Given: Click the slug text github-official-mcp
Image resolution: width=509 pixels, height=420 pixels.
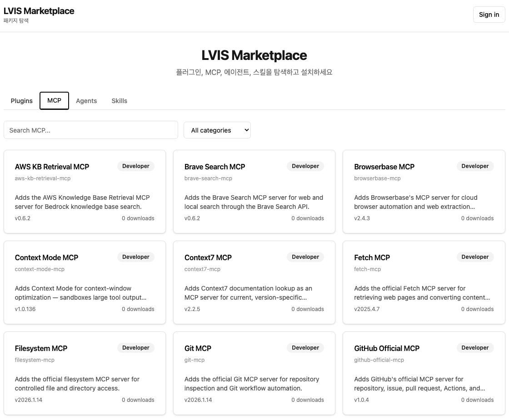Looking at the screenshot, I should pyautogui.click(x=379, y=360).
